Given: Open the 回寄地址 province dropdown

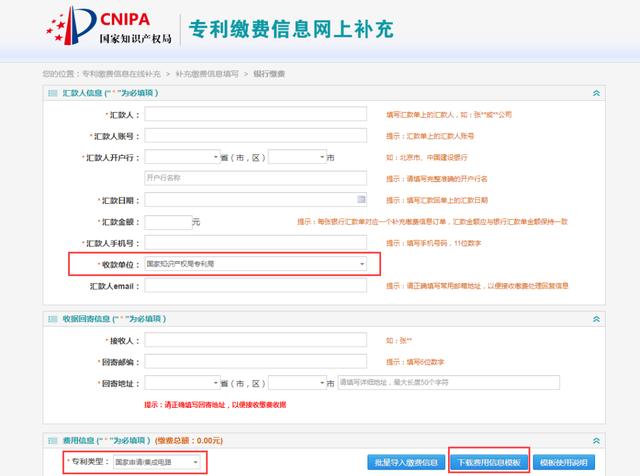Looking at the screenshot, I should pyautogui.click(x=182, y=383).
